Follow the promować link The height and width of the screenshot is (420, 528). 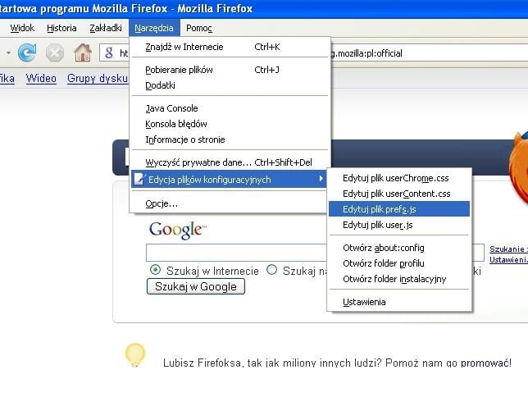pyautogui.click(x=485, y=363)
